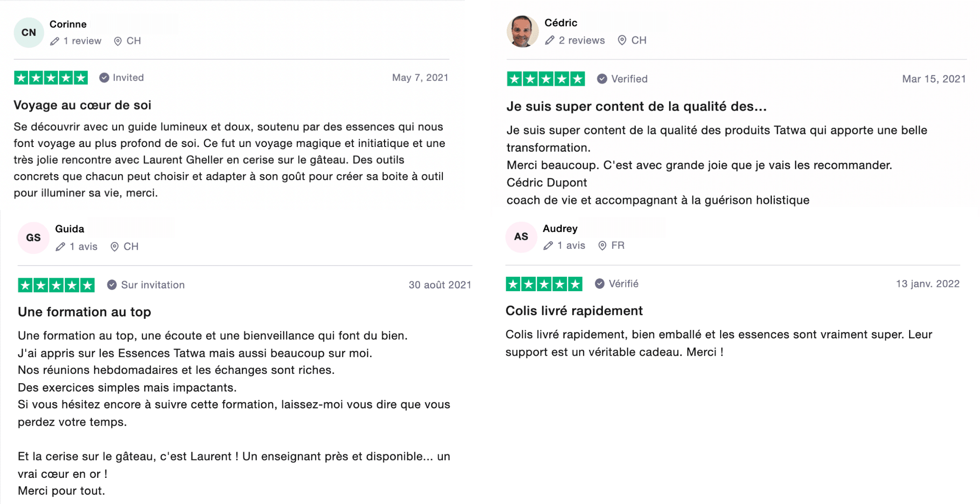This screenshot has height=504, width=980.
Task: Open the Je suis super content review title
Action: 636,107
